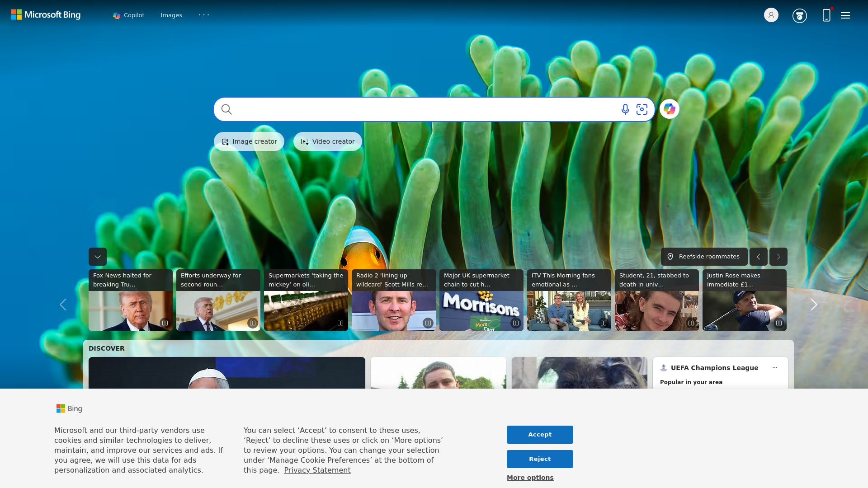868x488 pixels.
Task: Open the UEFA Champions League card options menu
Action: tap(775, 367)
